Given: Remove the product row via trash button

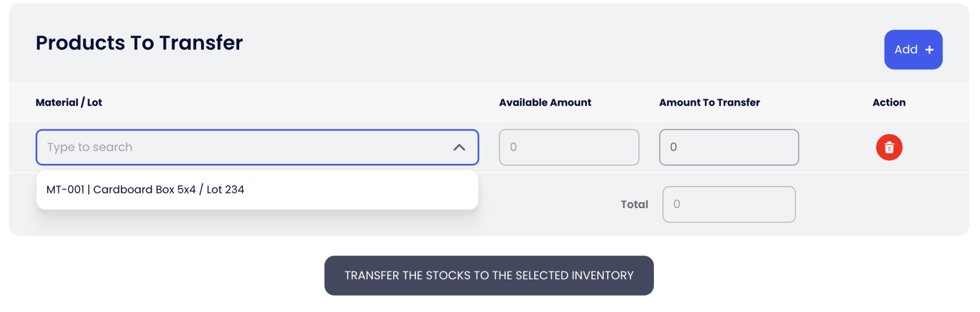Looking at the screenshot, I should [889, 148].
